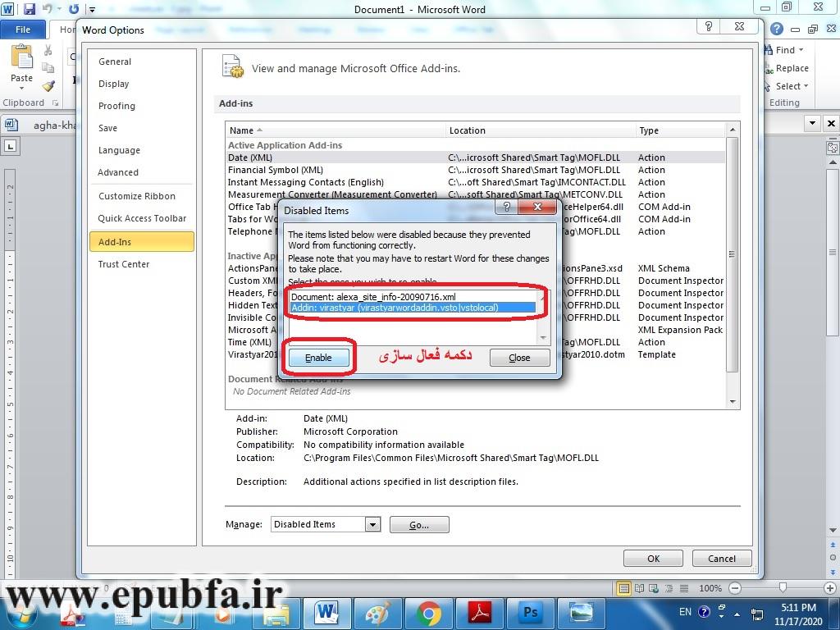Open the Manage dropdown list
This screenshot has width=840, height=630.
(x=372, y=524)
